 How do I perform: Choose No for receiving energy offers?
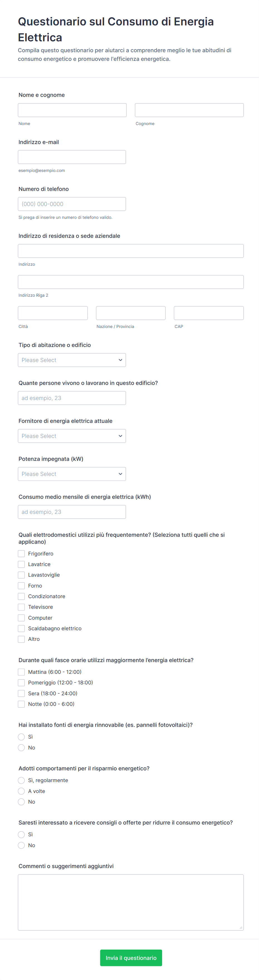(22, 845)
